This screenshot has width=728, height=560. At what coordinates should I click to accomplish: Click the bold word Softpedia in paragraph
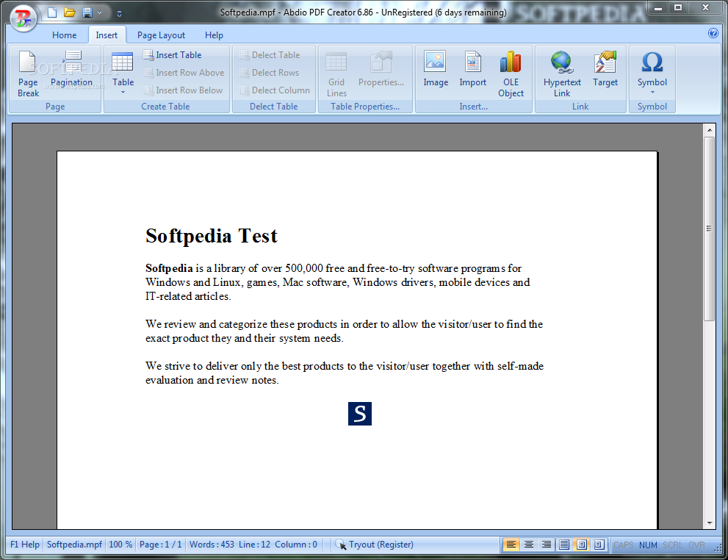[169, 268]
